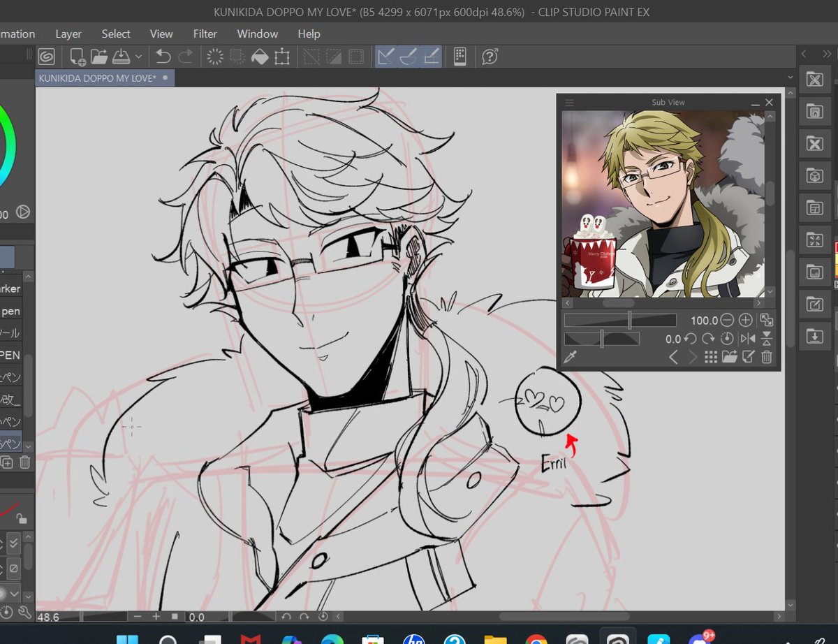Clear layer contents using Delete icon
The width and height of the screenshot is (838, 644).
pyautogui.click(x=215, y=57)
